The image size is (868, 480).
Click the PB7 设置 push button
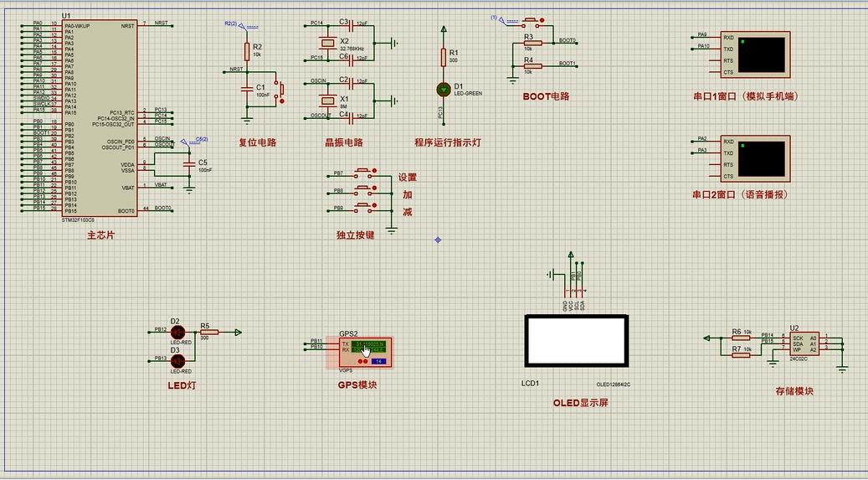(365, 171)
